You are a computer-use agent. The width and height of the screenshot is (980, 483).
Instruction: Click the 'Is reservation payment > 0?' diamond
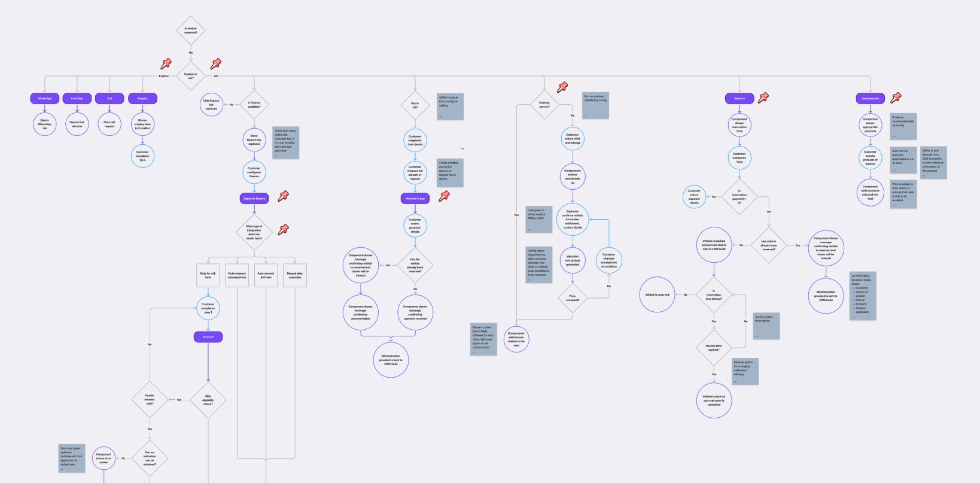(739, 197)
